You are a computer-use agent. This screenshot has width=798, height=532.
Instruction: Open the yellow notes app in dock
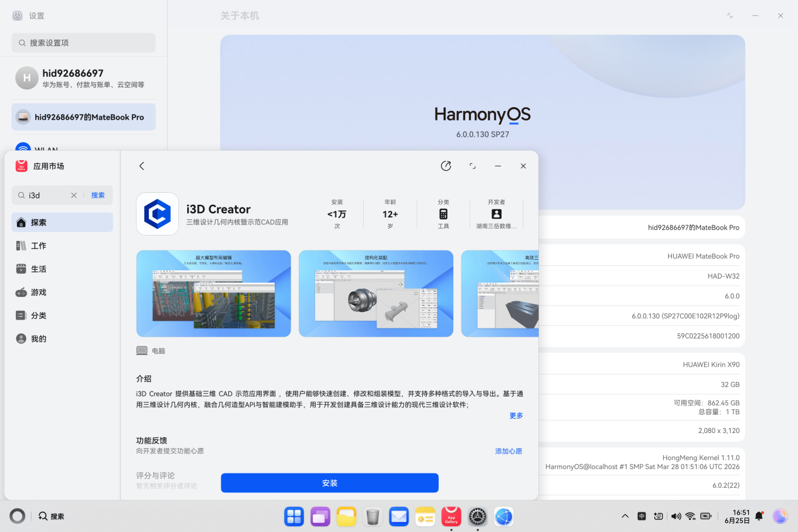point(425,517)
